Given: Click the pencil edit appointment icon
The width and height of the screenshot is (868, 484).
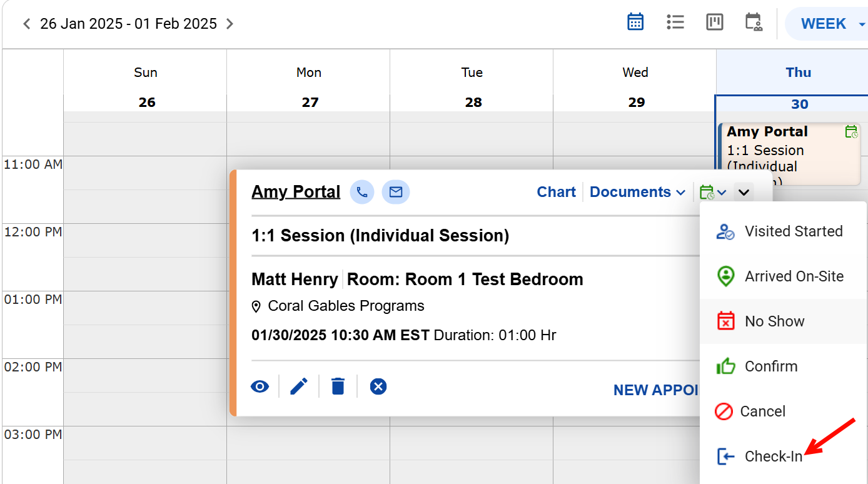Looking at the screenshot, I should coord(299,386).
